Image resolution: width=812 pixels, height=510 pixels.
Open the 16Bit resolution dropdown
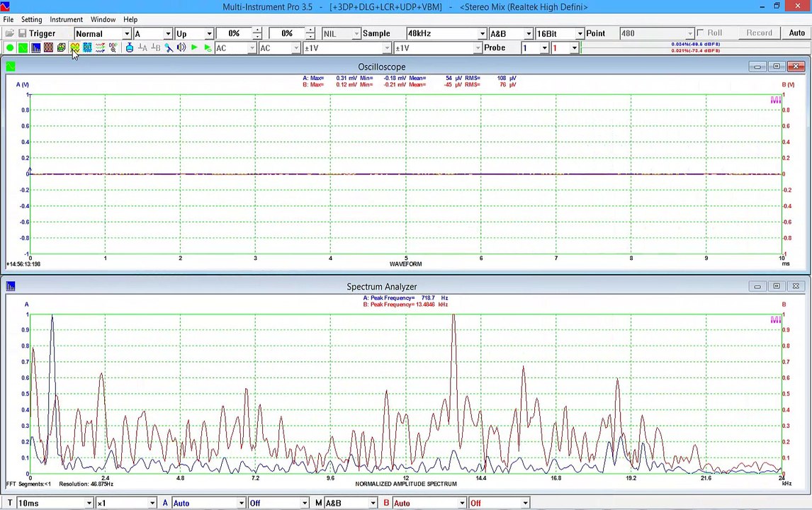point(580,34)
